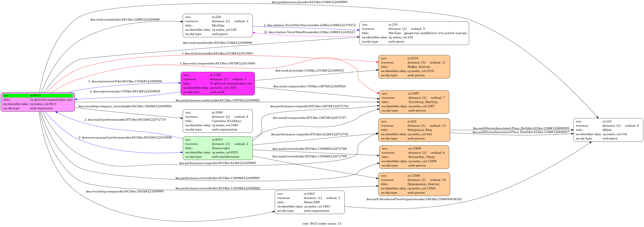Click performance:singer label oi:8433 oi:422
This screenshot has height=227, width=644.
pos(218,163)
